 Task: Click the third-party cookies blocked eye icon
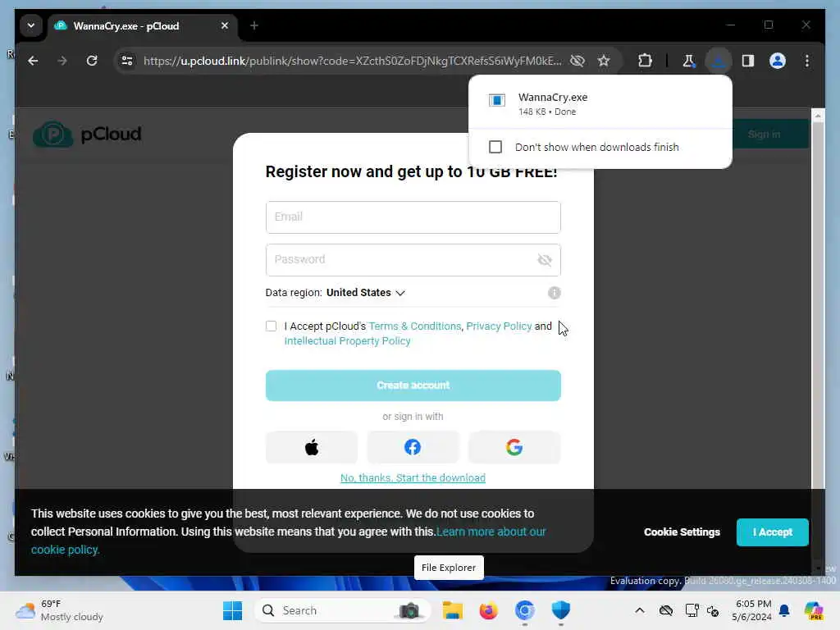tap(577, 61)
